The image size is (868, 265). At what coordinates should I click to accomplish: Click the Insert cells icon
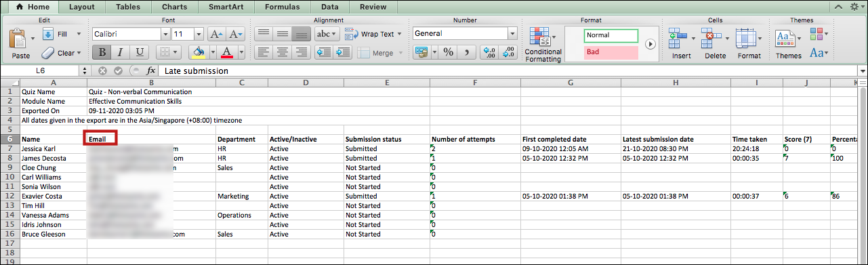[679, 39]
